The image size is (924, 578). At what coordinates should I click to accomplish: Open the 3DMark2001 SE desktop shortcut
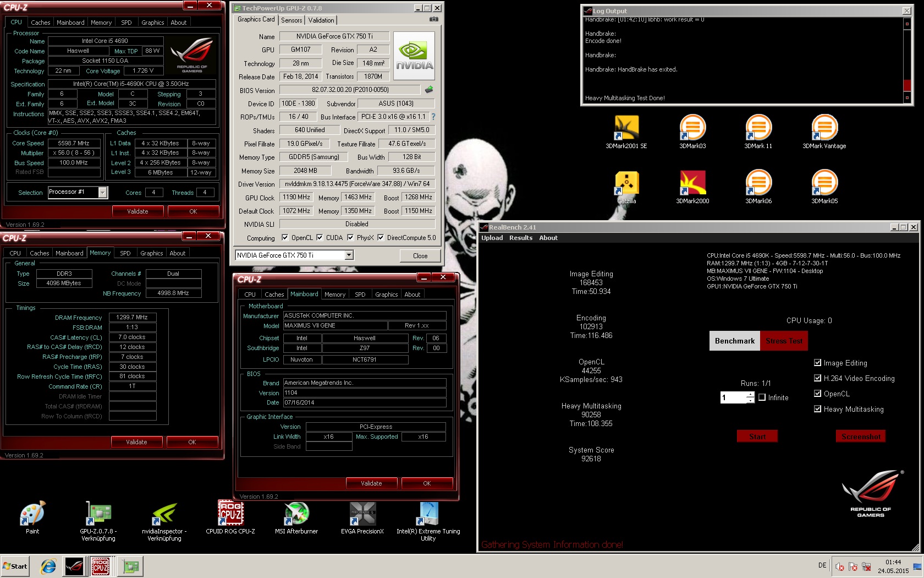coord(626,132)
